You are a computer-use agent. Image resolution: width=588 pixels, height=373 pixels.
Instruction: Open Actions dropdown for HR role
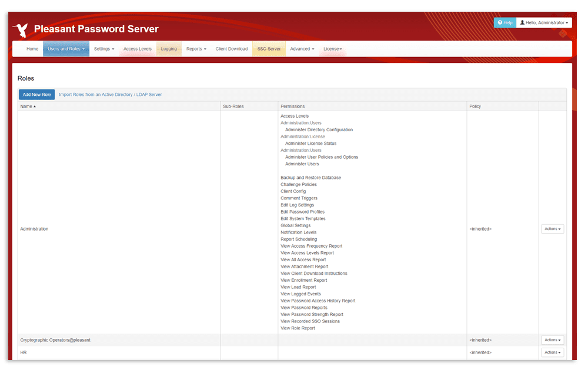coord(552,352)
